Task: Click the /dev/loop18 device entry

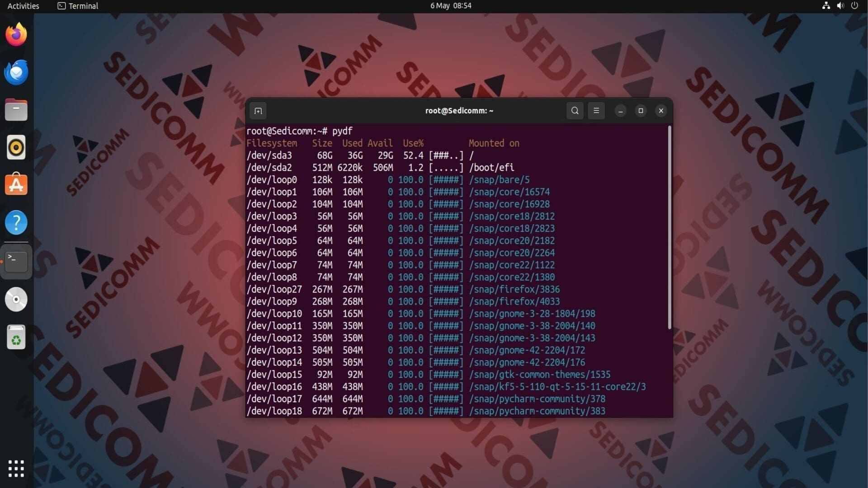Action: tap(274, 411)
